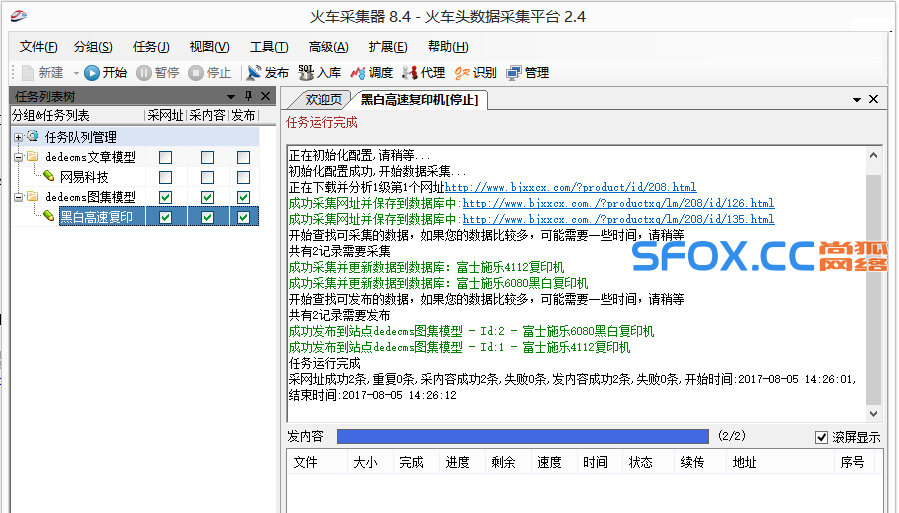Image resolution: width=899 pixels, height=513 pixels.
Task: Open the lm/208/id/135.html link
Action: tap(619, 219)
